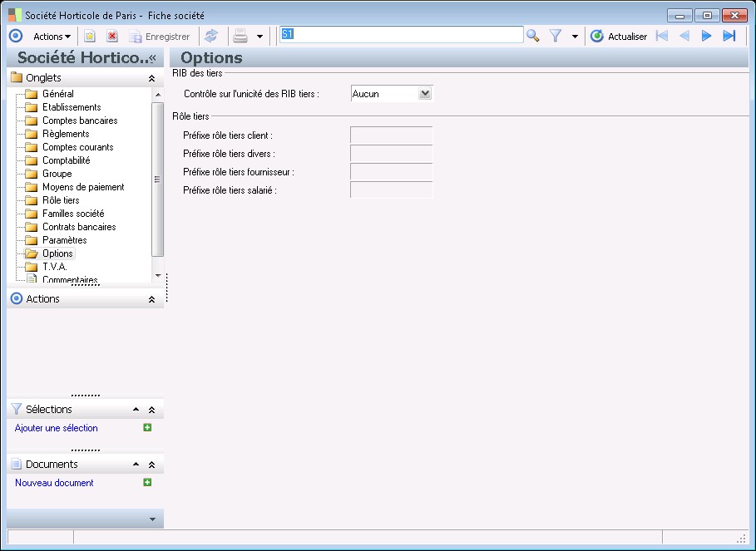Click the magnifying glass search icon
The width and height of the screenshot is (756, 551).
pyautogui.click(x=533, y=36)
